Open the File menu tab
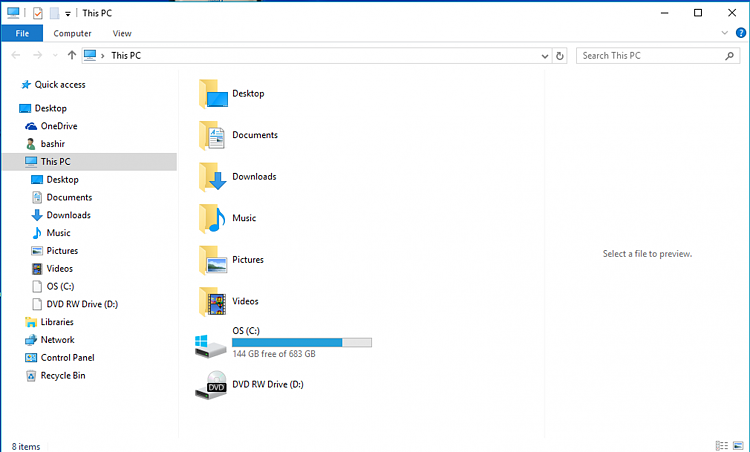The width and height of the screenshot is (750, 452). (22, 33)
